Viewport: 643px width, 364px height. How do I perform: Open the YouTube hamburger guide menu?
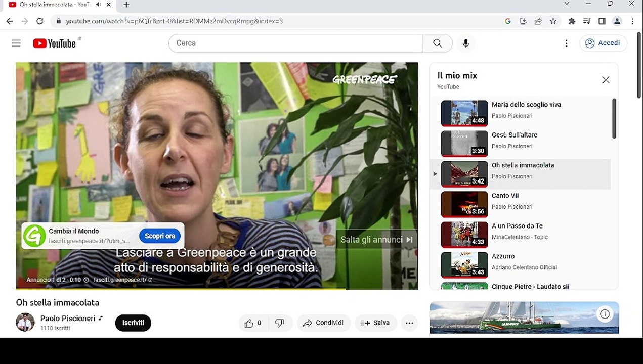(x=16, y=43)
